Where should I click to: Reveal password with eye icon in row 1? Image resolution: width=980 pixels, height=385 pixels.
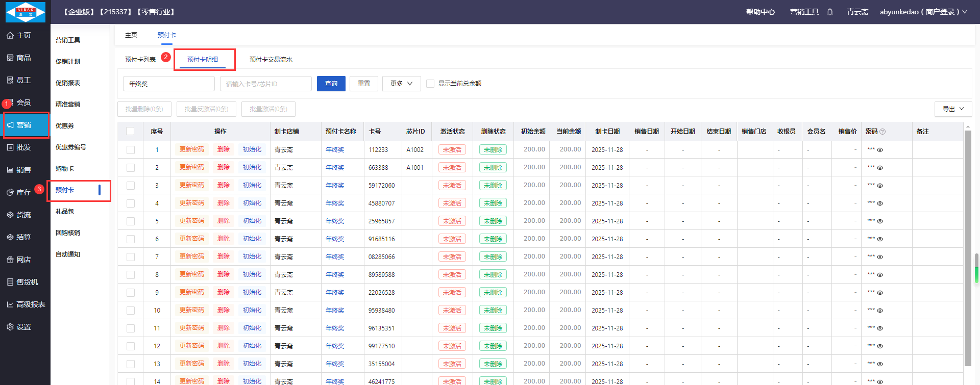point(880,150)
